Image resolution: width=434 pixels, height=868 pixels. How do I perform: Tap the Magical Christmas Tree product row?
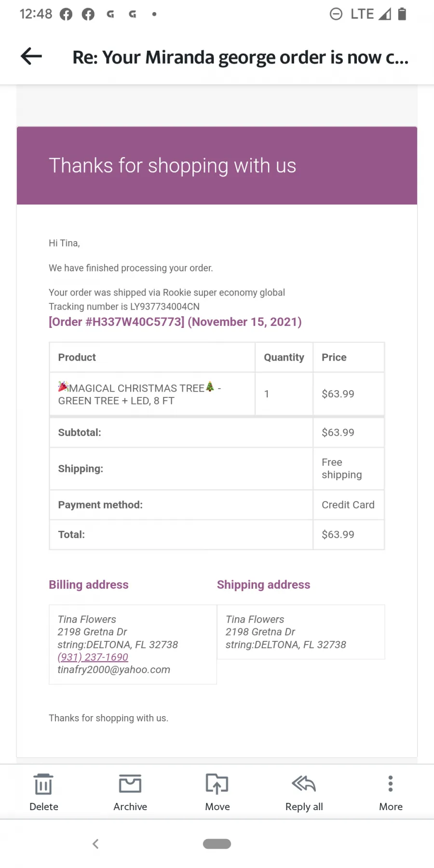(217, 394)
